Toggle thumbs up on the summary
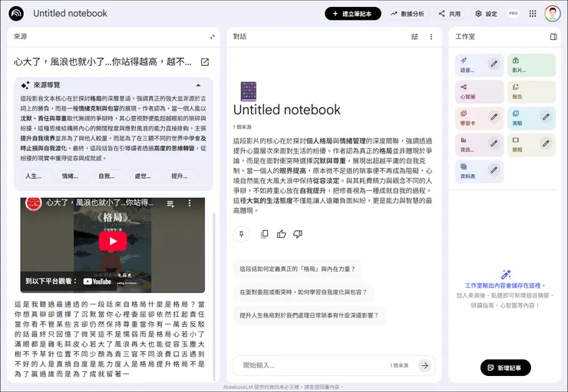Screen dimensions: 568x392 281,234
